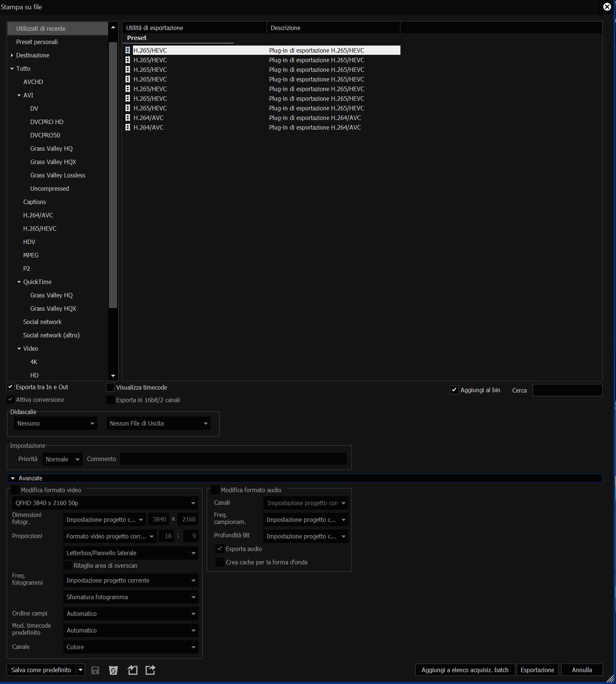Image resolution: width=616 pixels, height=684 pixels.
Task: Click film icon of the first H.265/HEVC preset
Action: (x=128, y=50)
